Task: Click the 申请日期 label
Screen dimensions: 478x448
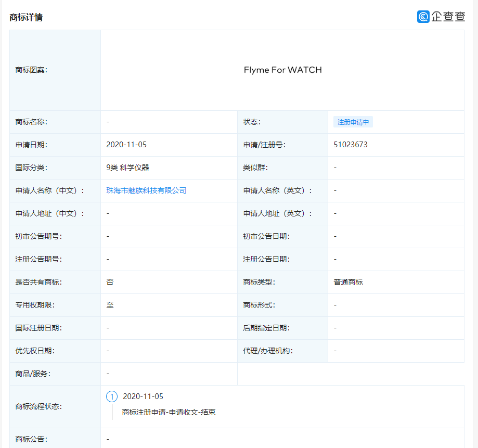Action: (31, 145)
